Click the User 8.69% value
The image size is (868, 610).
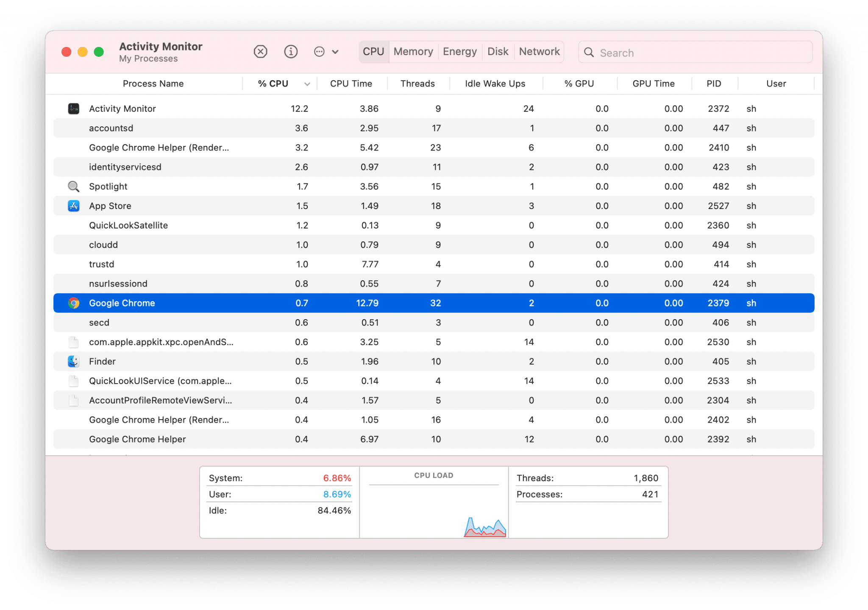(337, 494)
